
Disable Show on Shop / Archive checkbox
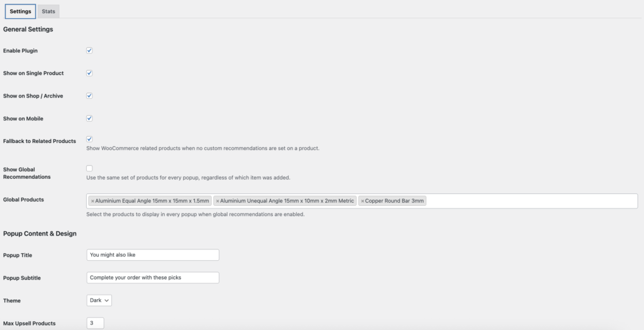coord(89,96)
